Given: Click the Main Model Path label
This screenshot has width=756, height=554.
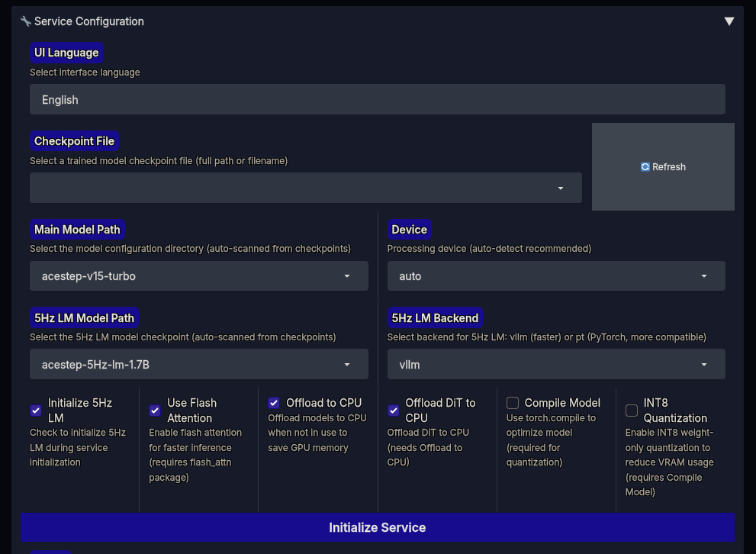Looking at the screenshot, I should [x=77, y=230].
